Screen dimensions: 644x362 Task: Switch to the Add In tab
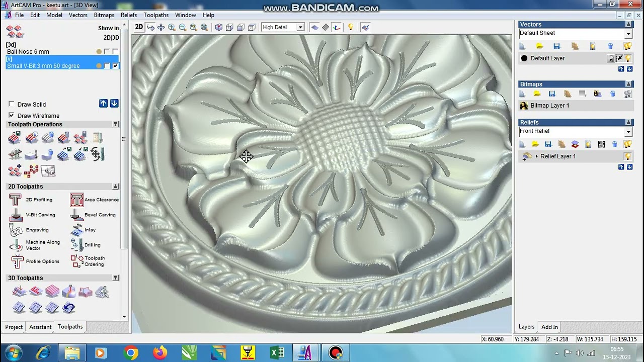pos(549,327)
